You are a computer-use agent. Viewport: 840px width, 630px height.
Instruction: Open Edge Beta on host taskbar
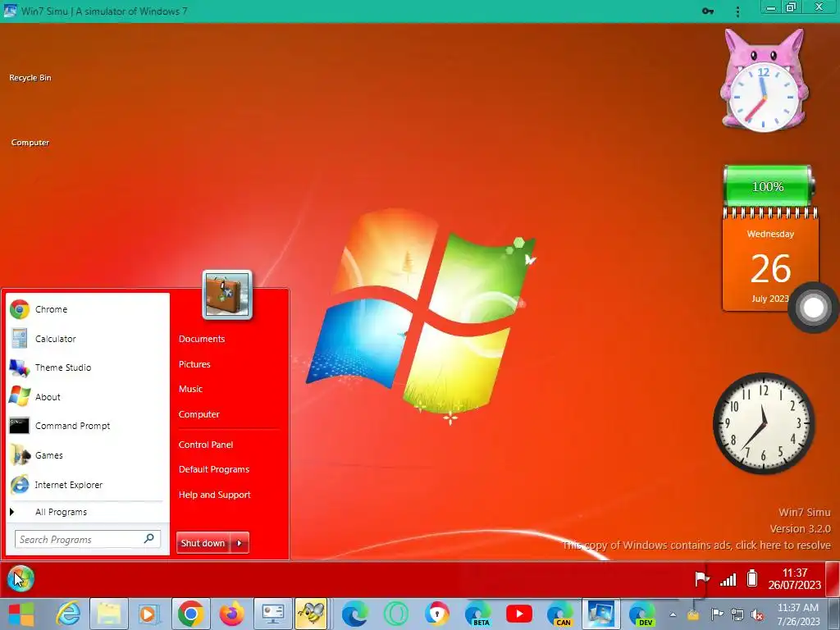(x=478, y=614)
